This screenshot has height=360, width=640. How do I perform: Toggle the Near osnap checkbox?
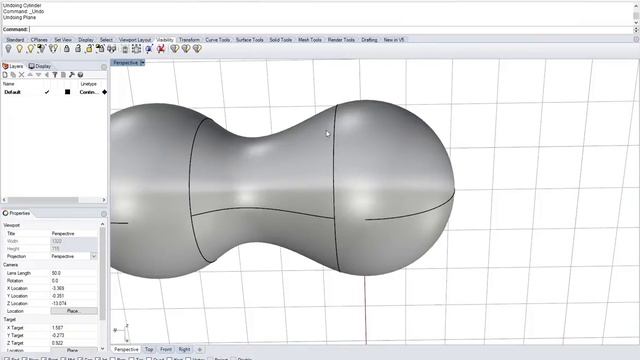coord(24,359)
